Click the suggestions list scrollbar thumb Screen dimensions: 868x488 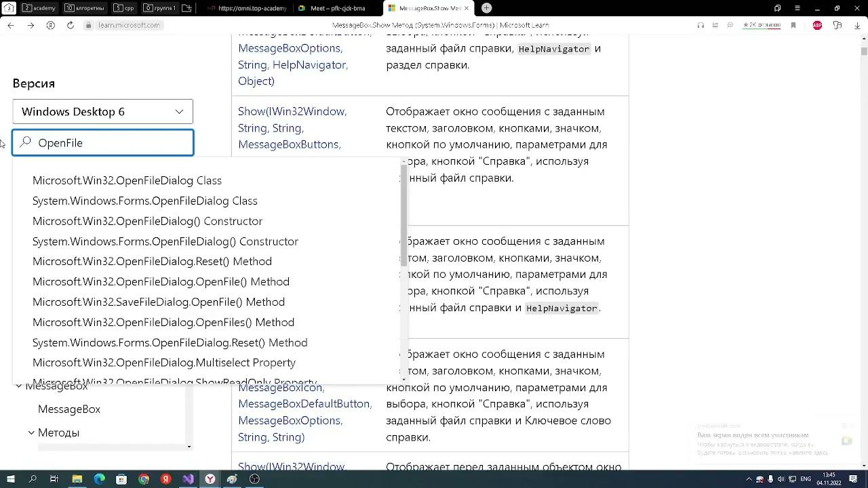(404, 216)
